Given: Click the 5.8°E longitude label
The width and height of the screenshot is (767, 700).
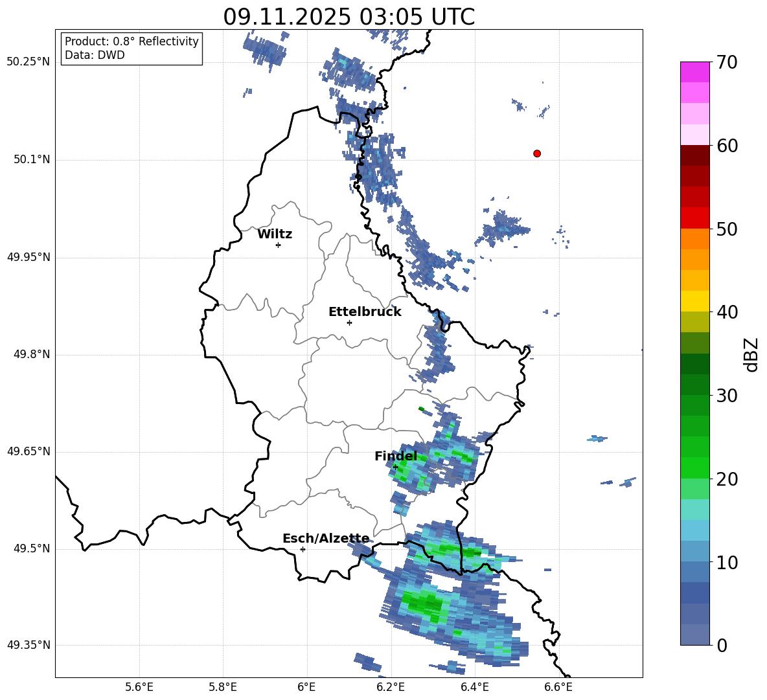Looking at the screenshot, I should click(x=223, y=687).
